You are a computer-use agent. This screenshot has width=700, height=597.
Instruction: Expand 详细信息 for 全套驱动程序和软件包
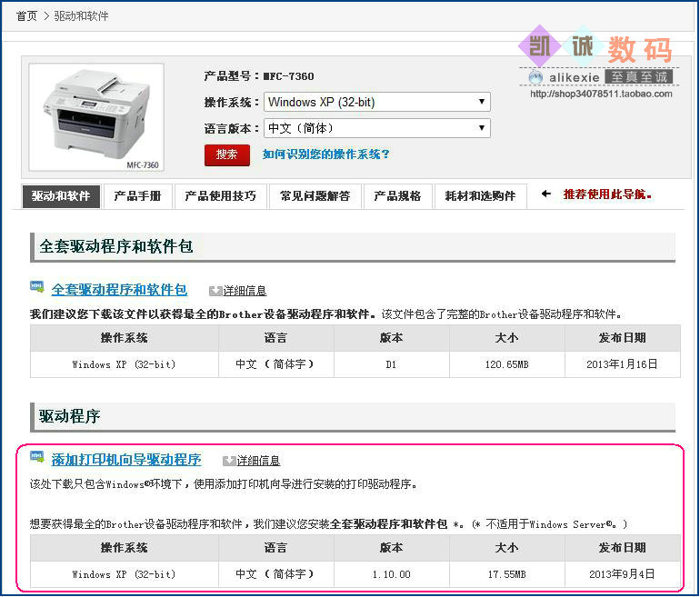click(245, 291)
